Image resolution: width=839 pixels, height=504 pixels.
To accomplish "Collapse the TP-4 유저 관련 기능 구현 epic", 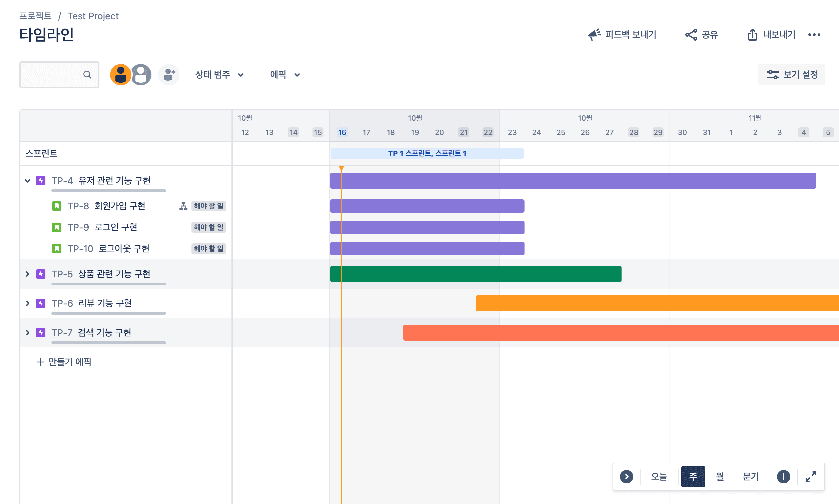I will pos(28,181).
